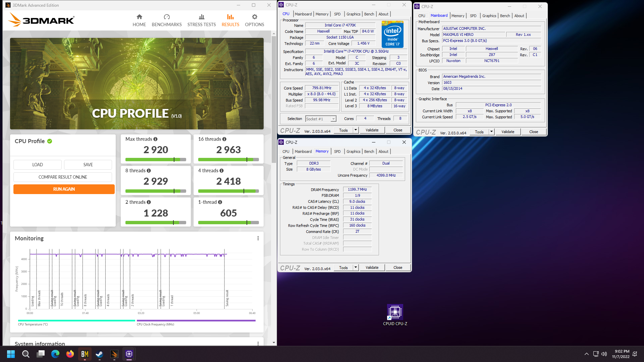Open the System information three-dot menu
The height and width of the screenshot is (362, 644).
258,344
